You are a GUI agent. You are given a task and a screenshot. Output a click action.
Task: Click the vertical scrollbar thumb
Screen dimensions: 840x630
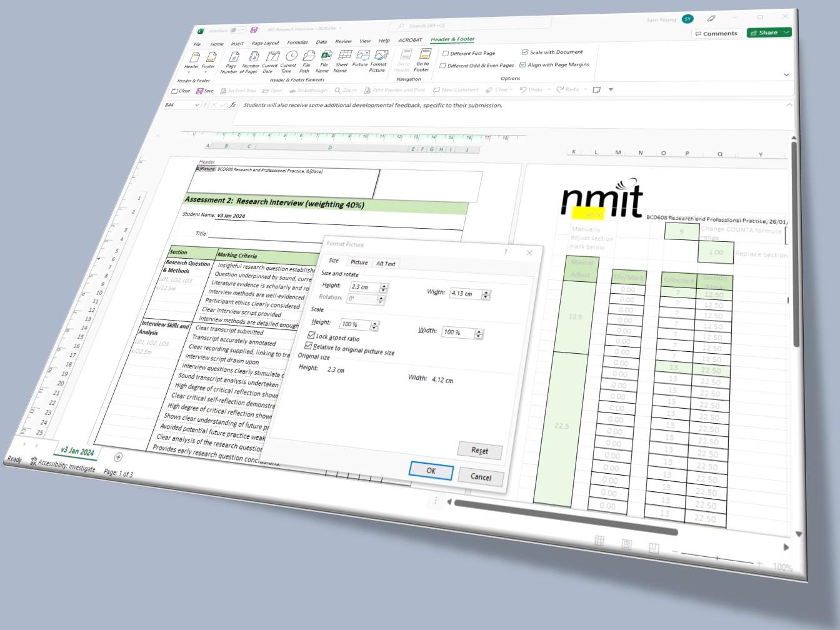(794, 244)
